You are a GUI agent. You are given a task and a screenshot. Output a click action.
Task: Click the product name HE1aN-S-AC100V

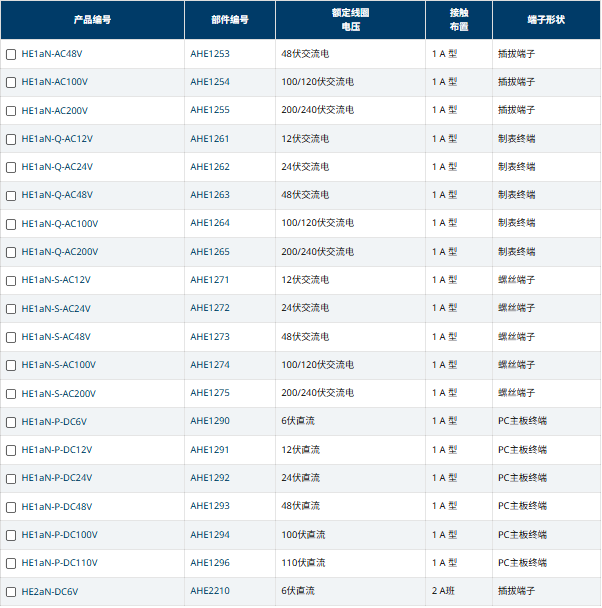tap(59, 365)
